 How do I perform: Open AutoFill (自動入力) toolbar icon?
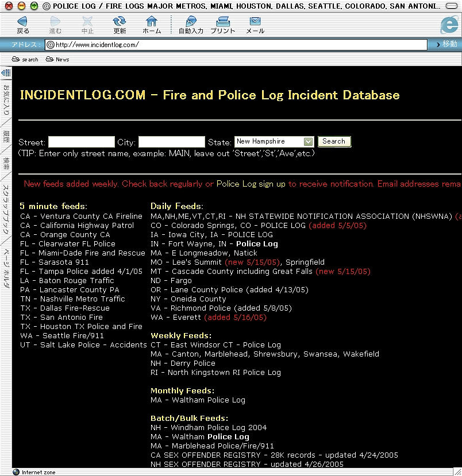(x=191, y=22)
